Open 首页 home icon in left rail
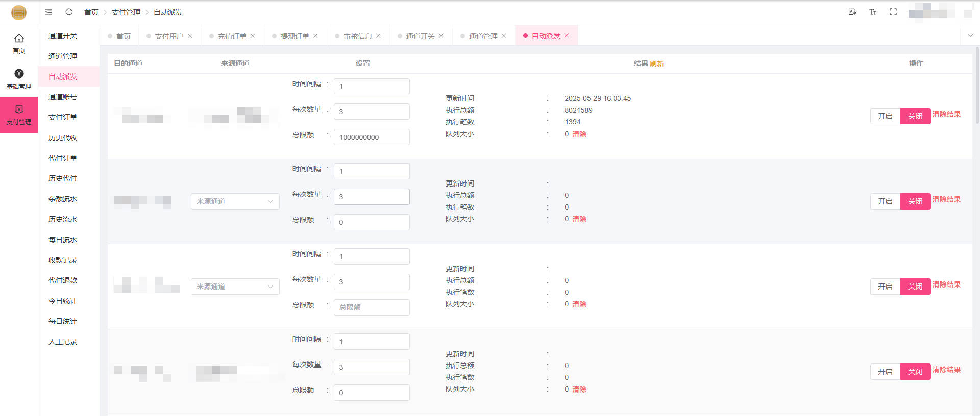980x416 pixels. click(x=19, y=43)
